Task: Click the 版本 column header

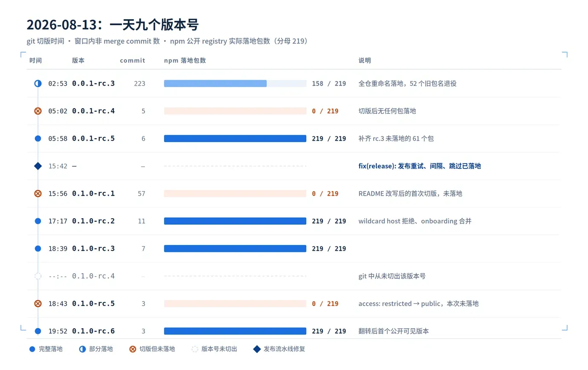Action: pyautogui.click(x=78, y=61)
